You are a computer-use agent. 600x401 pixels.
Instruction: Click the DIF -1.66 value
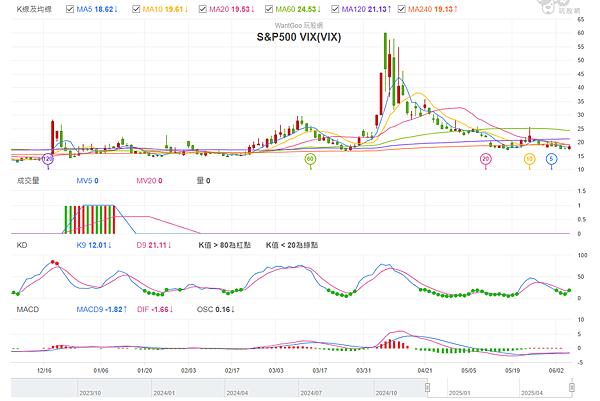pos(155,309)
